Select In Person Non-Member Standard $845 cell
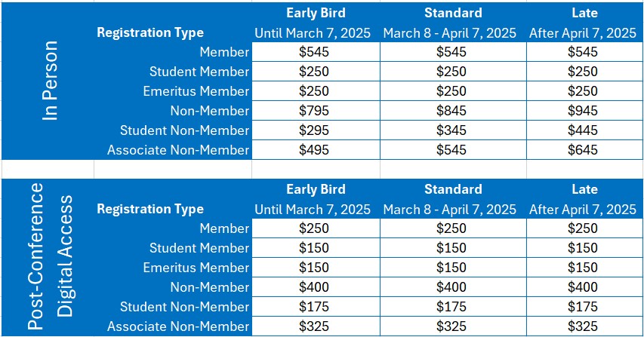Image resolution: width=644 pixels, height=337 pixels. (453, 111)
